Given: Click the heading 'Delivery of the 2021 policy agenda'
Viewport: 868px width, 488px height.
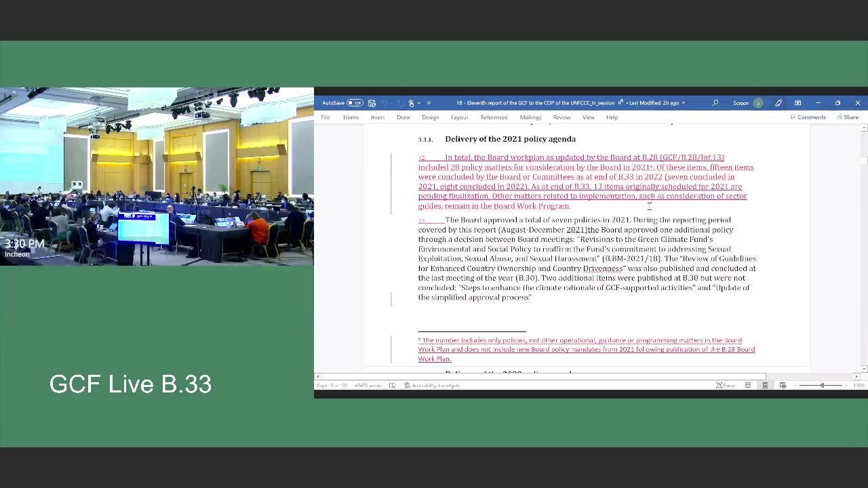Looking at the screenshot, I should [510, 139].
